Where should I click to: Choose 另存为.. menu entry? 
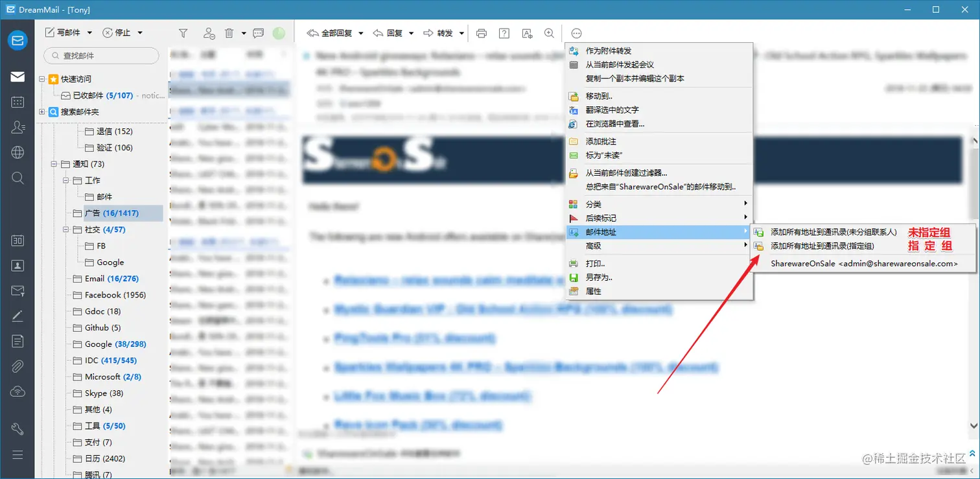659,277
